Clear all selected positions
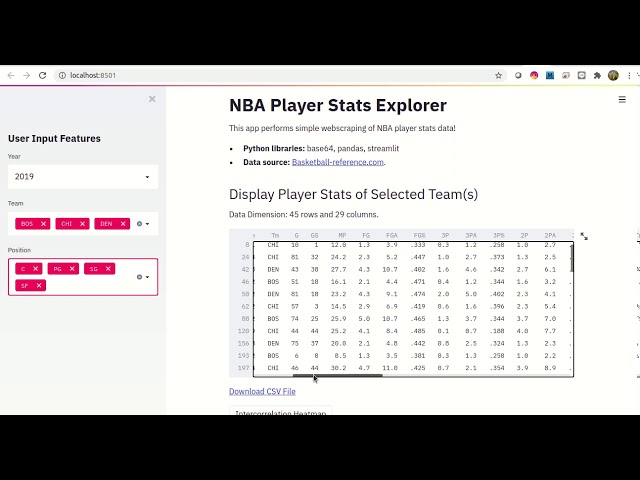 pyautogui.click(x=139, y=277)
